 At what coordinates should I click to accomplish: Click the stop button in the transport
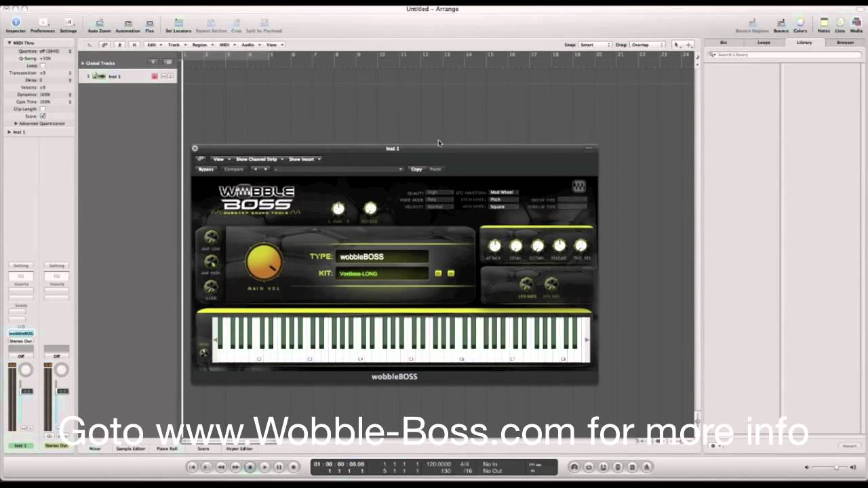pyautogui.click(x=250, y=467)
